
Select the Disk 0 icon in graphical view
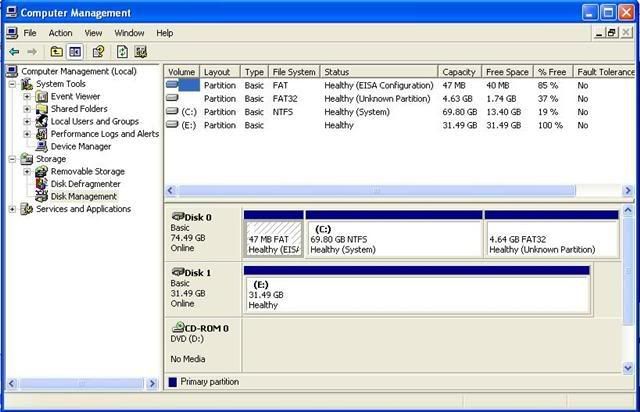178,216
